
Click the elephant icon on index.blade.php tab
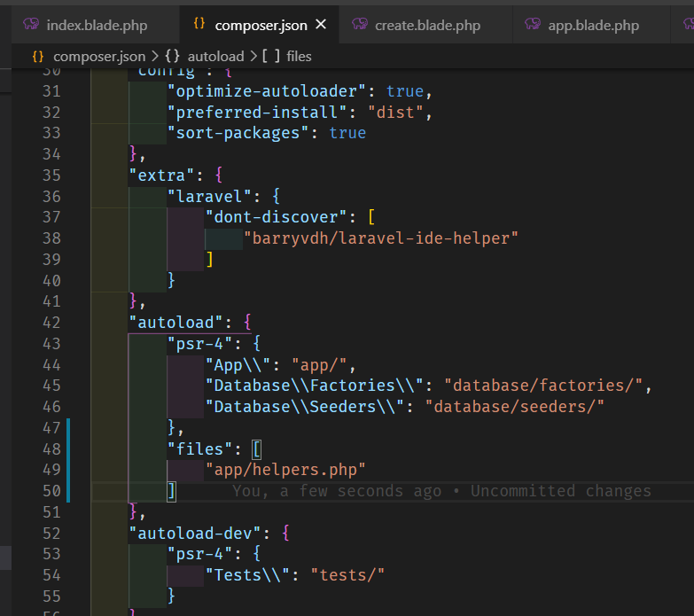(x=31, y=24)
